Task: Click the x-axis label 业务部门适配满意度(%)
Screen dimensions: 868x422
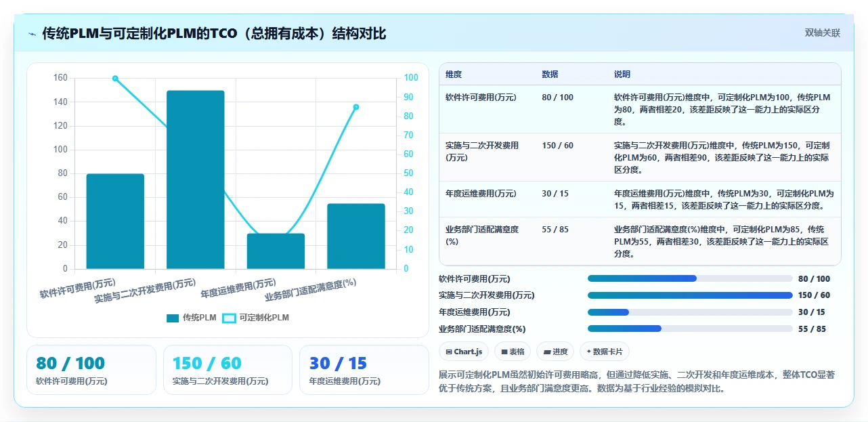Action: [x=311, y=291]
